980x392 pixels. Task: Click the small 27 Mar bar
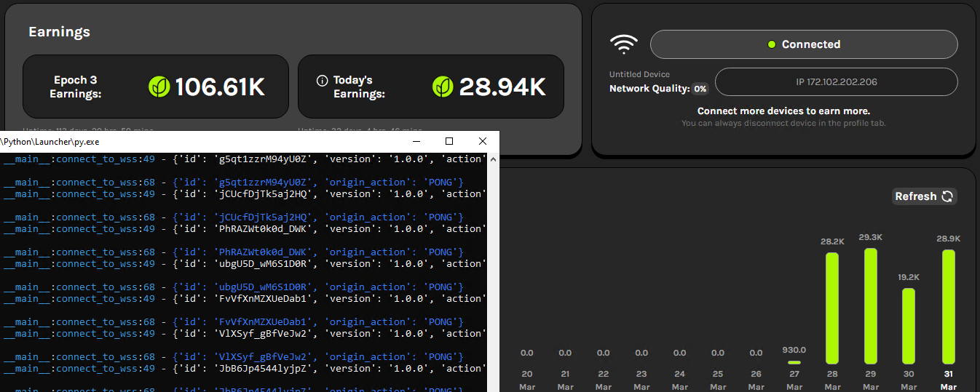794,362
